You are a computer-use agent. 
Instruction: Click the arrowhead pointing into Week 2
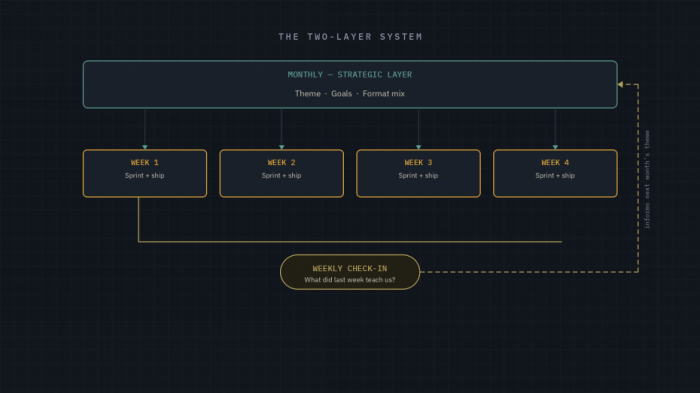[x=282, y=147]
